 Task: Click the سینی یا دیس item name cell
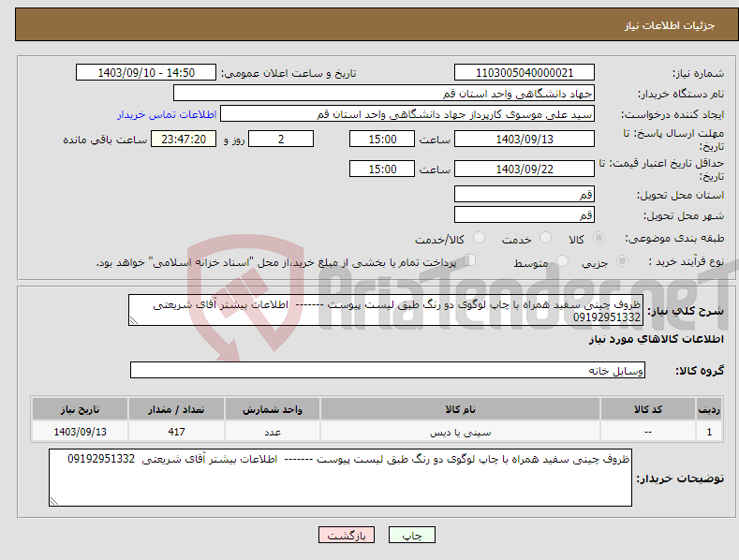point(460,432)
